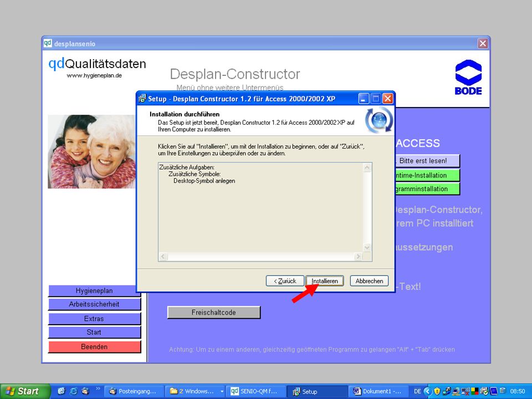This screenshot has height=399, width=532.
Task: Launch Internet Explorer from quick launch
Action: point(73,391)
